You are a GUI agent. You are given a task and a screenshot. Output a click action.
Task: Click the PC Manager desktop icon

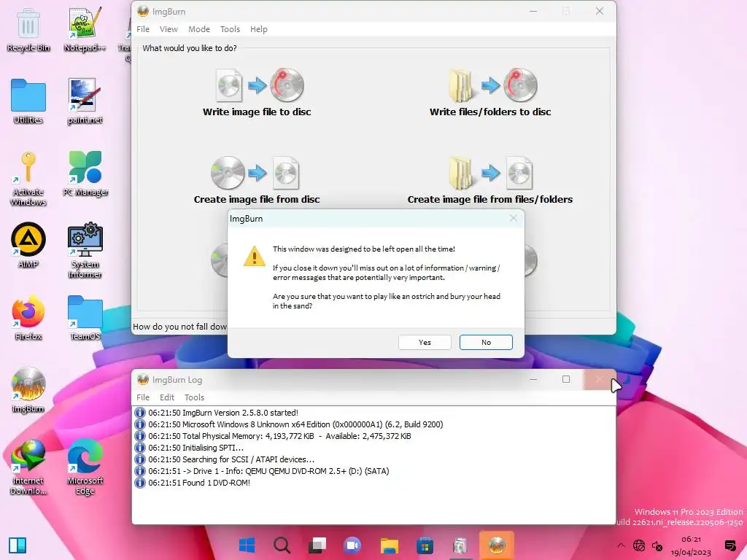[x=85, y=174]
